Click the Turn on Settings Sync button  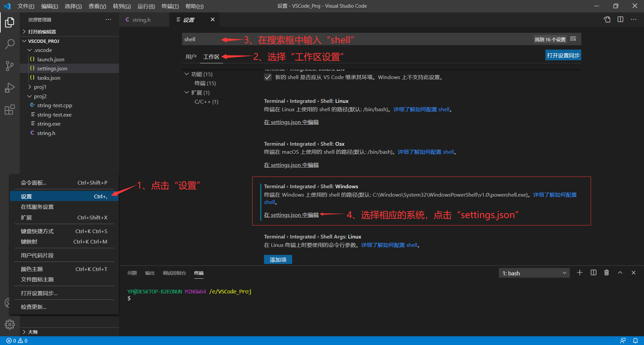point(563,55)
